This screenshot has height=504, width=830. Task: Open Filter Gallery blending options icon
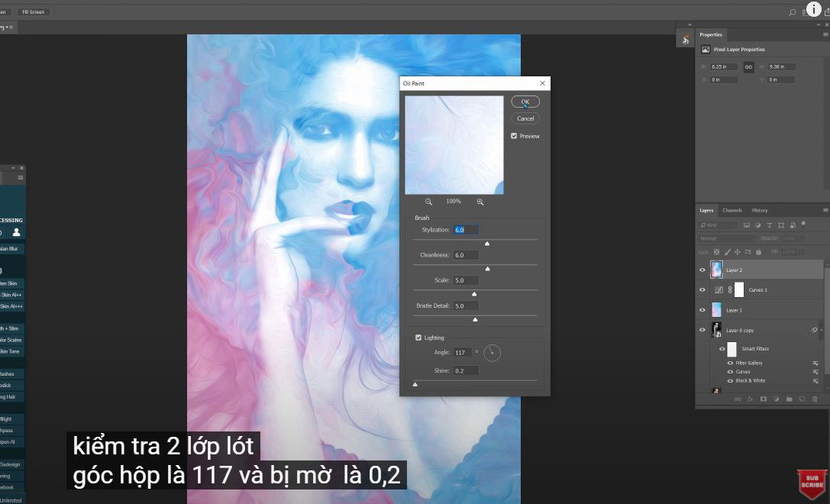[815, 363]
